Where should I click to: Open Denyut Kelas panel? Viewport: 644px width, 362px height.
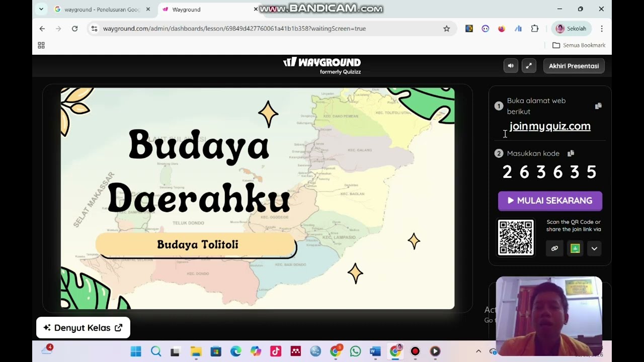[83, 328]
